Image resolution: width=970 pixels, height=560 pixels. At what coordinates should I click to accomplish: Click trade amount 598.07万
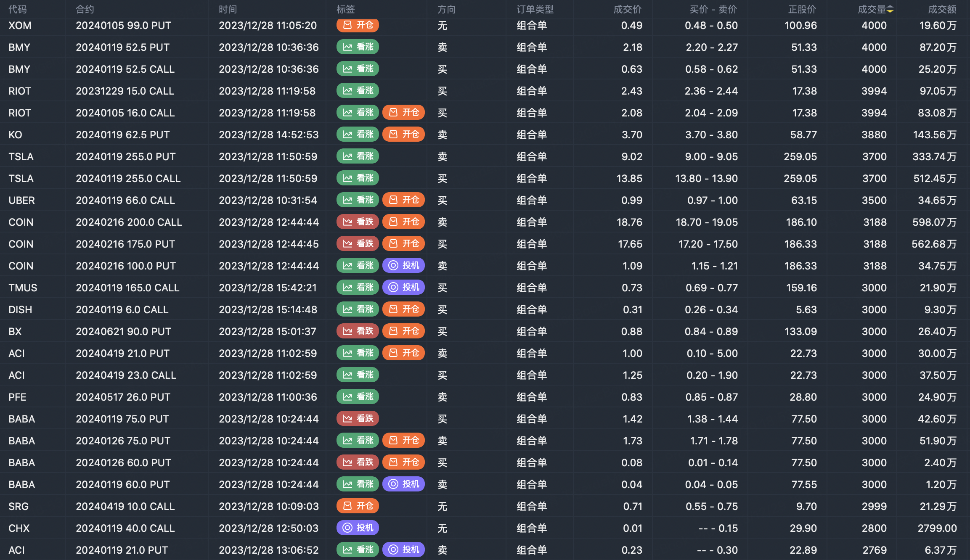(x=934, y=222)
